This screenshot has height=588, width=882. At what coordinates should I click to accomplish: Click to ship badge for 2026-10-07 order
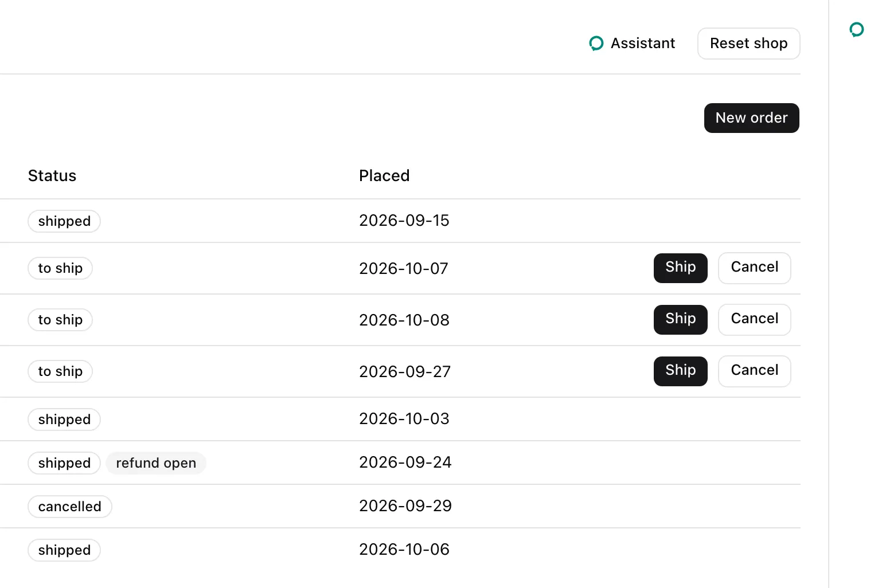tap(60, 268)
